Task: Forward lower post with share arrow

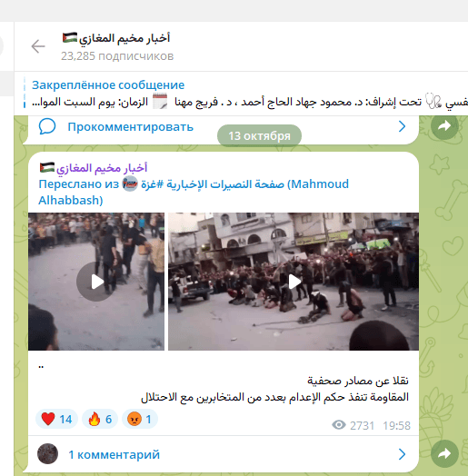Action: (444, 453)
